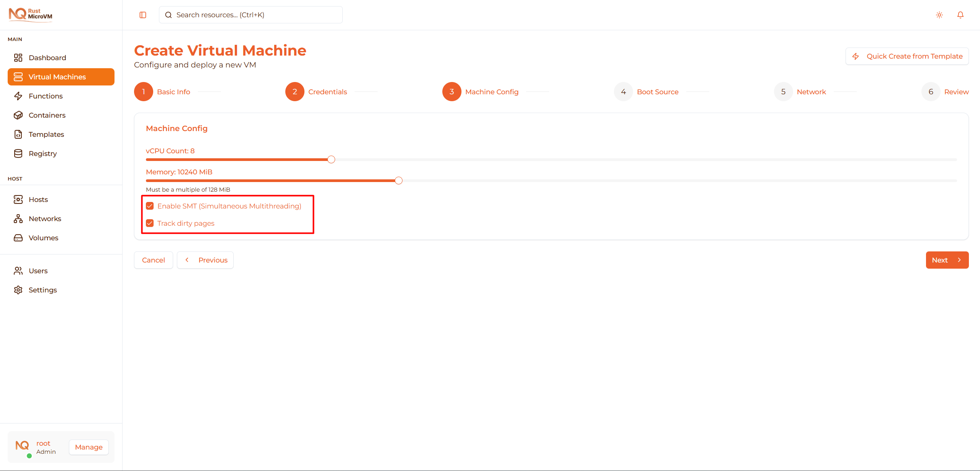980x471 pixels.
Task: Open notifications bell
Action: coord(960,15)
